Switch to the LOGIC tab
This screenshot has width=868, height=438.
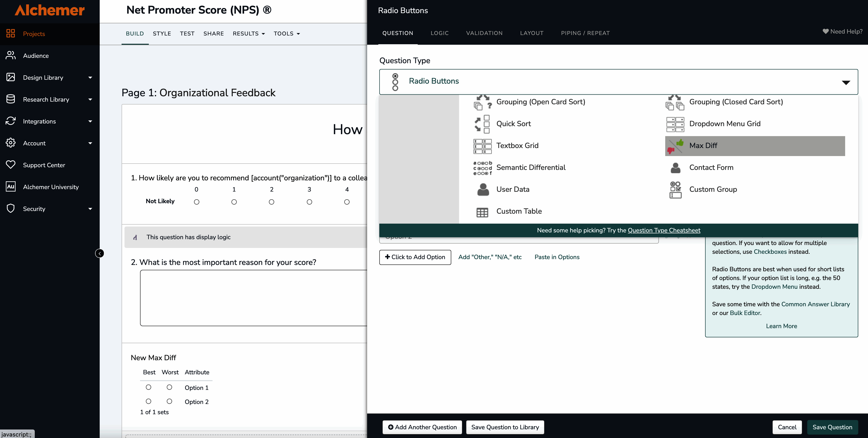pyautogui.click(x=439, y=33)
